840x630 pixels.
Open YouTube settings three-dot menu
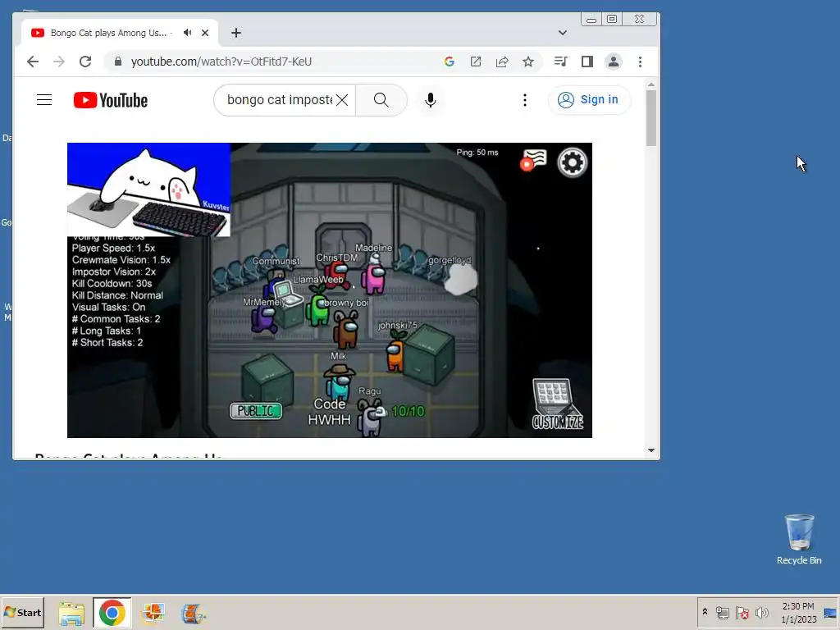pos(525,99)
